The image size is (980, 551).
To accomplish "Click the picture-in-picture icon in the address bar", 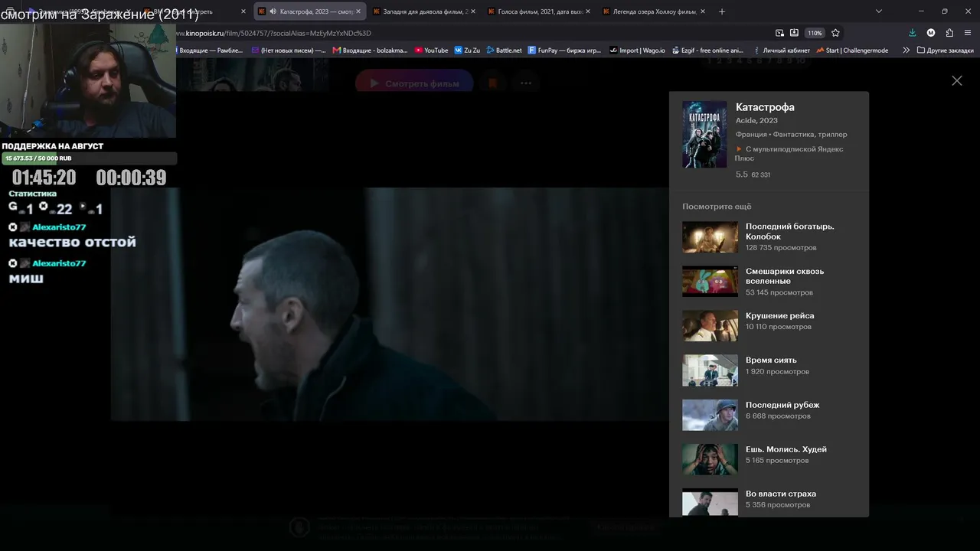I will point(779,33).
